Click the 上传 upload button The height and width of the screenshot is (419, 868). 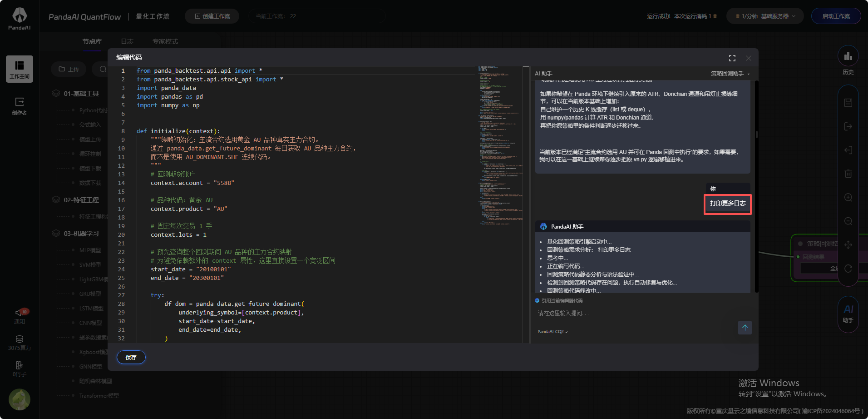tap(69, 69)
